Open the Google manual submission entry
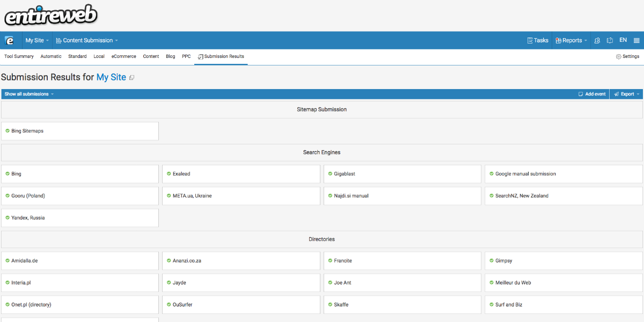Screen dimensions: 644x322 coord(564,174)
